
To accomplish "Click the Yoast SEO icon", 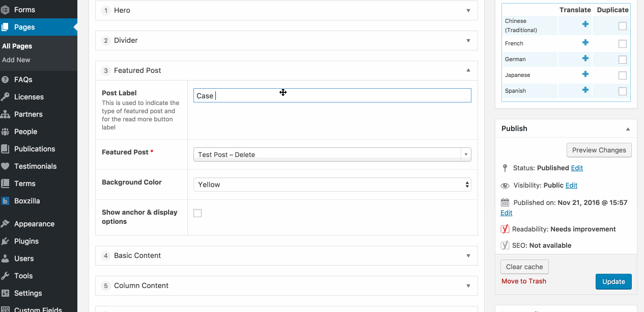I will pyautogui.click(x=505, y=245).
